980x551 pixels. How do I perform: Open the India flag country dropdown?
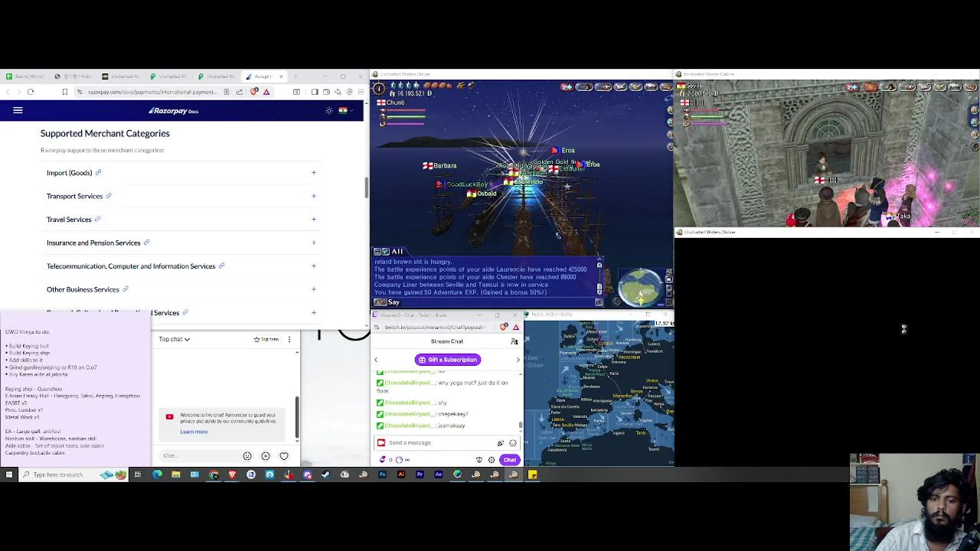[x=345, y=110]
